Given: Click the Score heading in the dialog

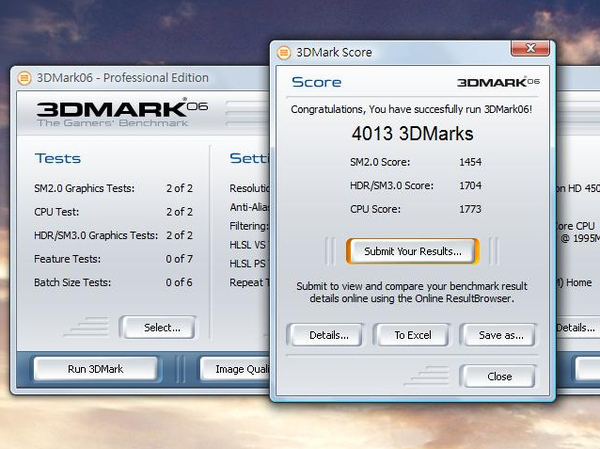Looking at the screenshot, I should pos(316,82).
